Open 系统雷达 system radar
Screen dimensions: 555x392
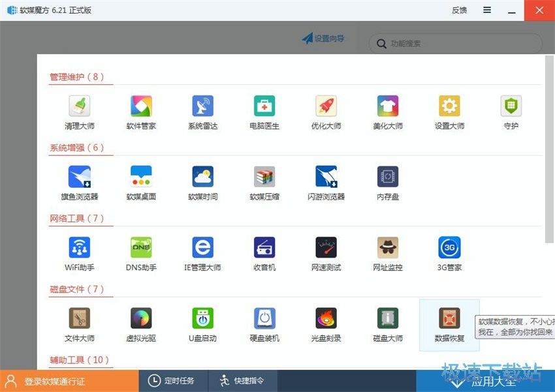click(x=203, y=112)
